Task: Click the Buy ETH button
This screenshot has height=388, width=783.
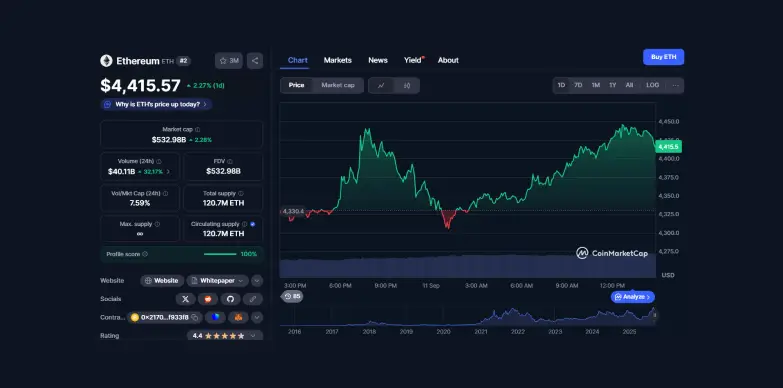Action: (663, 57)
